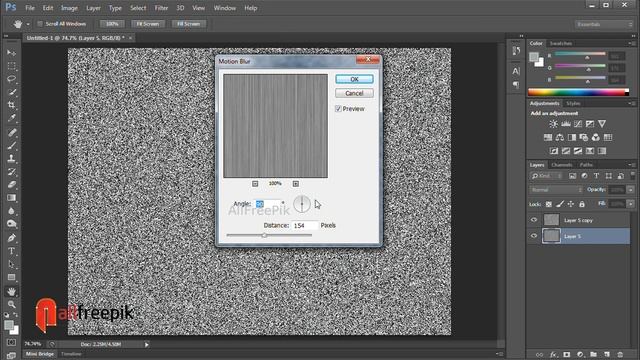Open the collapsed Character panel icon

[x=516, y=71]
